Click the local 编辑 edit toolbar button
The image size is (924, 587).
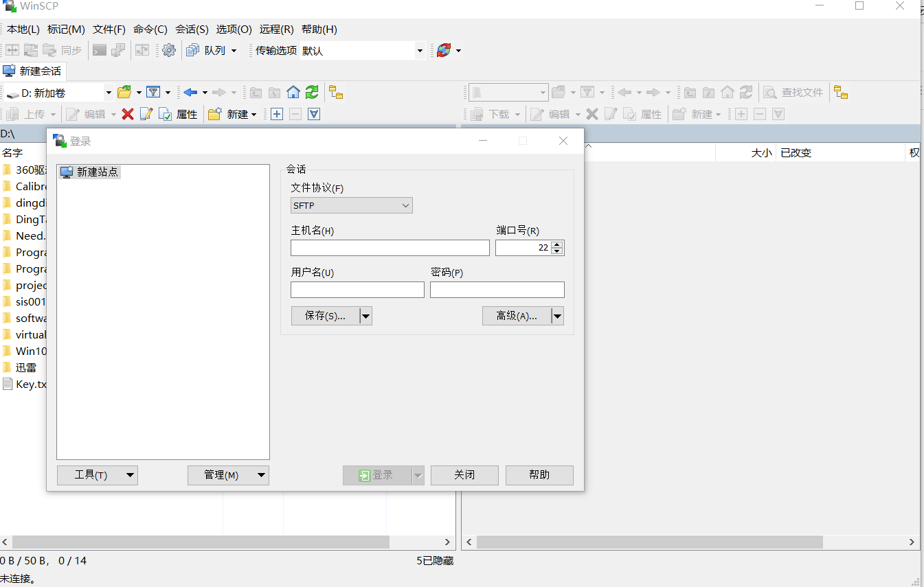point(87,114)
